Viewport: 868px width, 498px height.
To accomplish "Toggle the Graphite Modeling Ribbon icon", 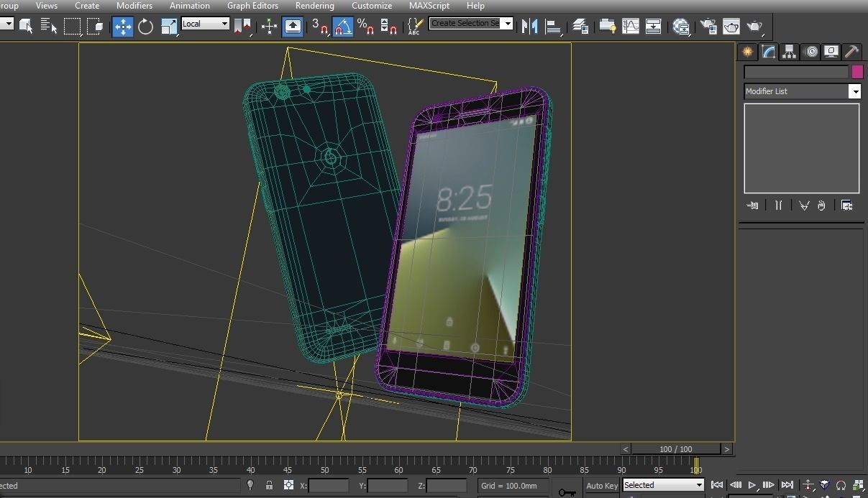I will (x=608, y=27).
